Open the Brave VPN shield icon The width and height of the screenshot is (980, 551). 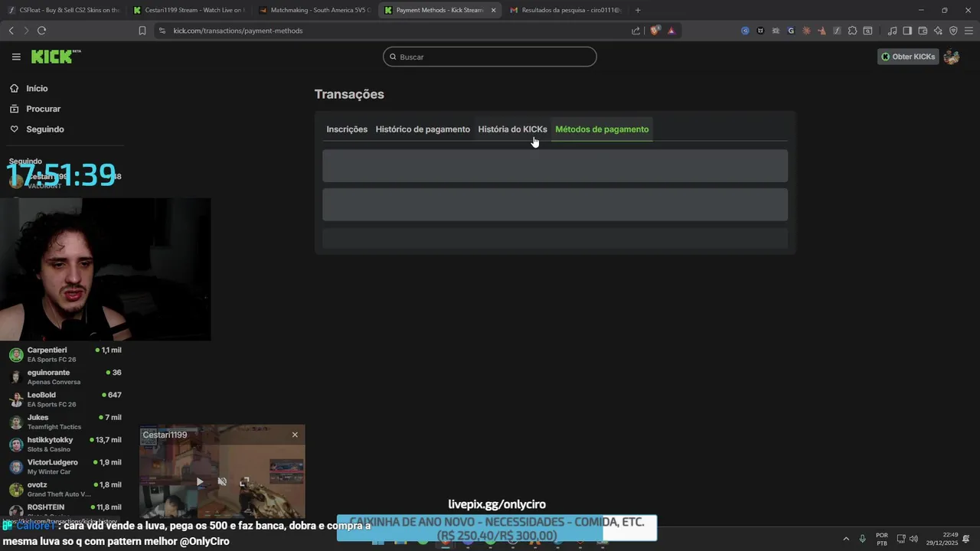(953, 31)
